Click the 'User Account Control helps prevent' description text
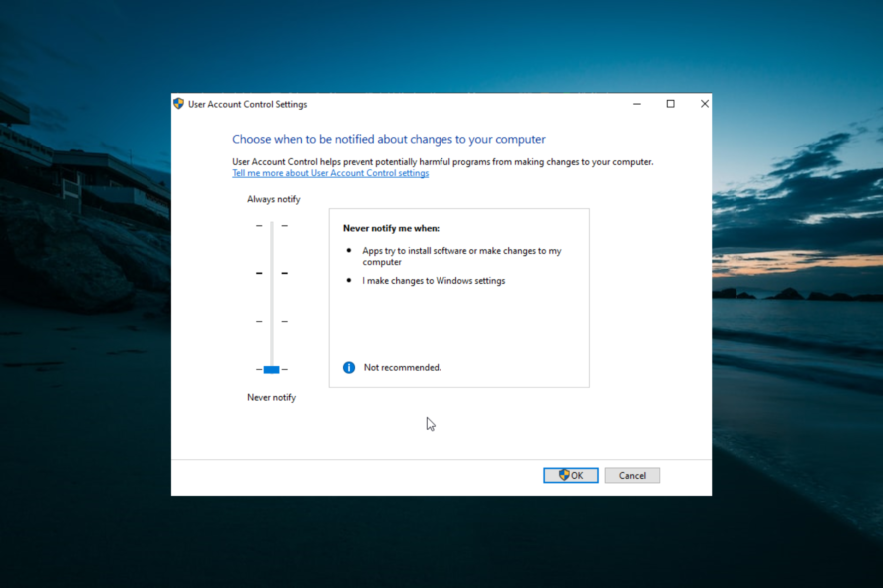Viewport: 883px width, 588px height. (x=442, y=162)
